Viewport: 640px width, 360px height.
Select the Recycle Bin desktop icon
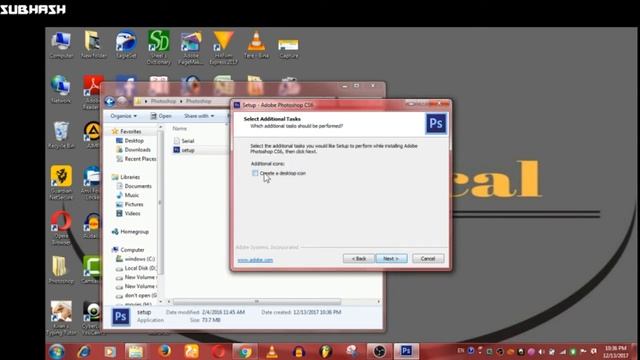click(61, 135)
